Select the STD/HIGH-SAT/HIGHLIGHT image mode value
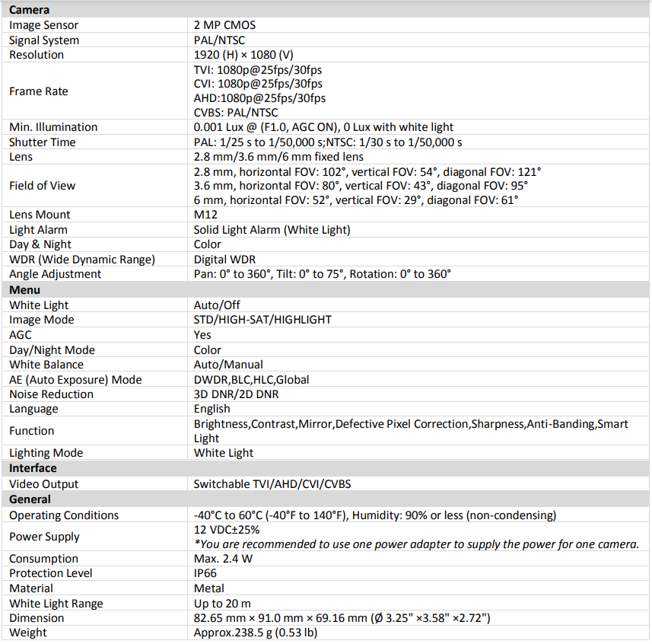The width and height of the screenshot is (652, 644). click(262, 320)
